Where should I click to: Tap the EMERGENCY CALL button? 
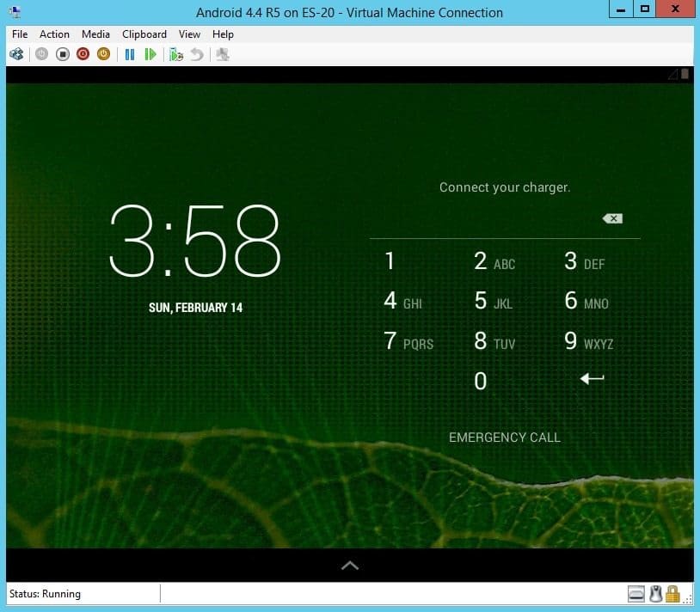[x=505, y=438]
